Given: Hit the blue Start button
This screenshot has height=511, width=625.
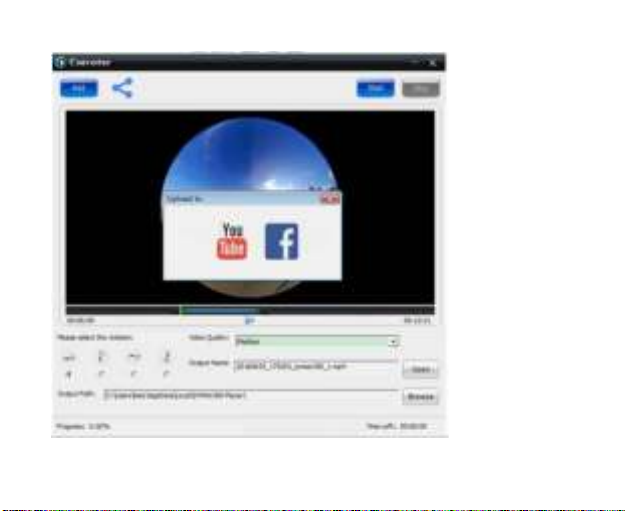Looking at the screenshot, I should tap(376, 88).
